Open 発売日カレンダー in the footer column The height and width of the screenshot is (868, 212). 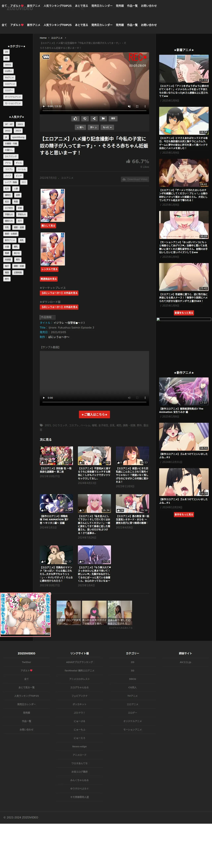point(27,704)
